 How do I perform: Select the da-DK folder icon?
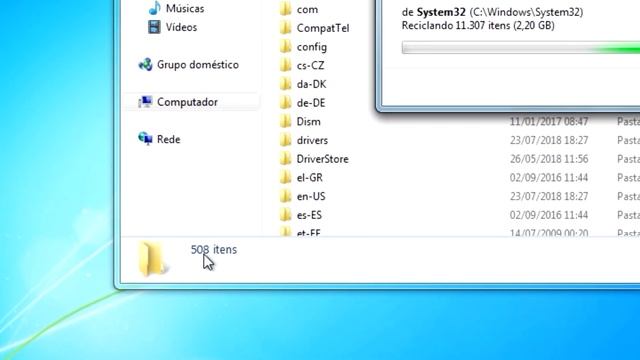[x=286, y=84]
